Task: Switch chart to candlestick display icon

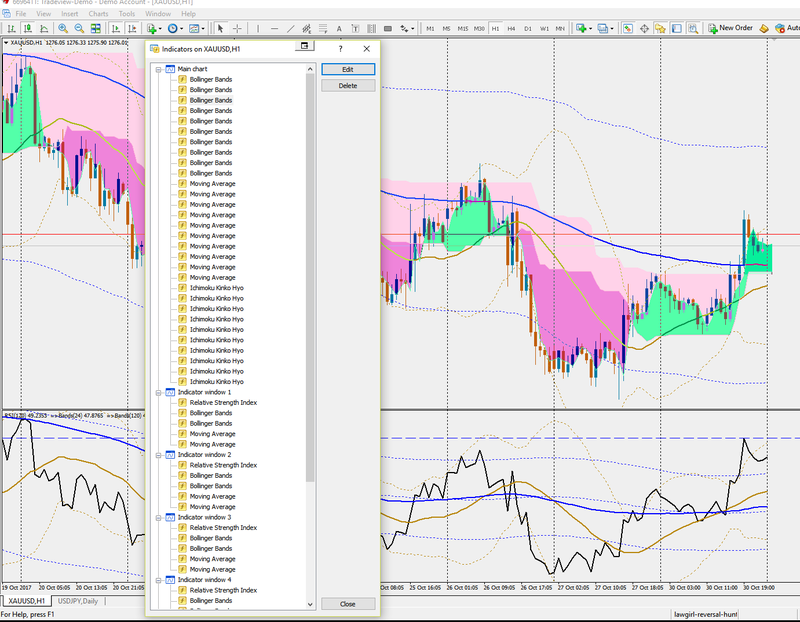Action: 30,29
